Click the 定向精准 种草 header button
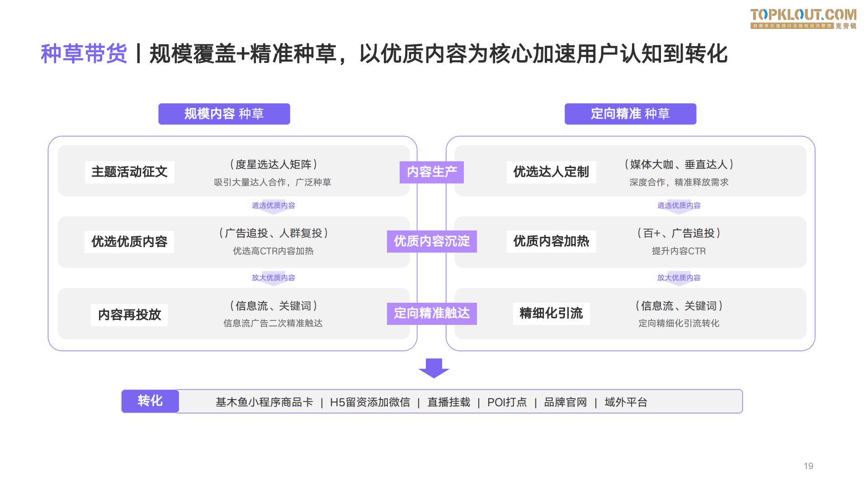Image resolution: width=868 pixels, height=488 pixels. [x=630, y=114]
